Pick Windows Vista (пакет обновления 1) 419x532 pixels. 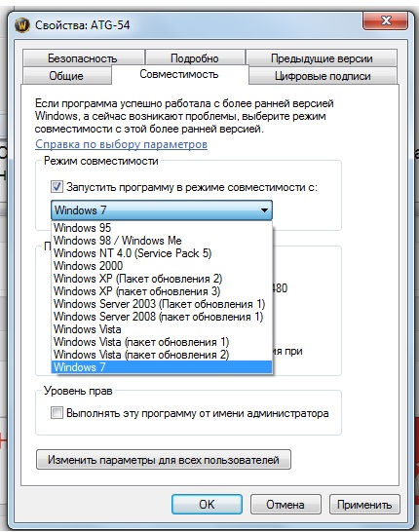[162, 342]
